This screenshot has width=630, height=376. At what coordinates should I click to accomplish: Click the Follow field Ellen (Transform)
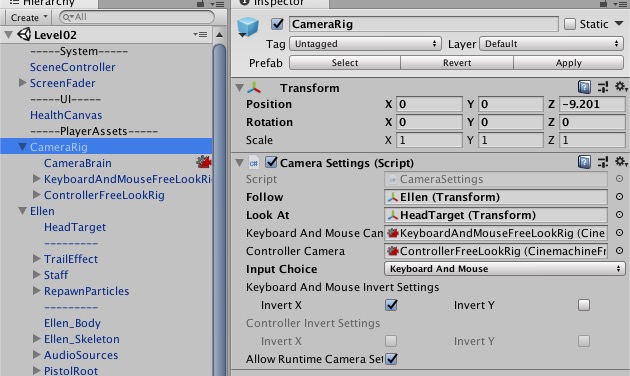pos(496,197)
